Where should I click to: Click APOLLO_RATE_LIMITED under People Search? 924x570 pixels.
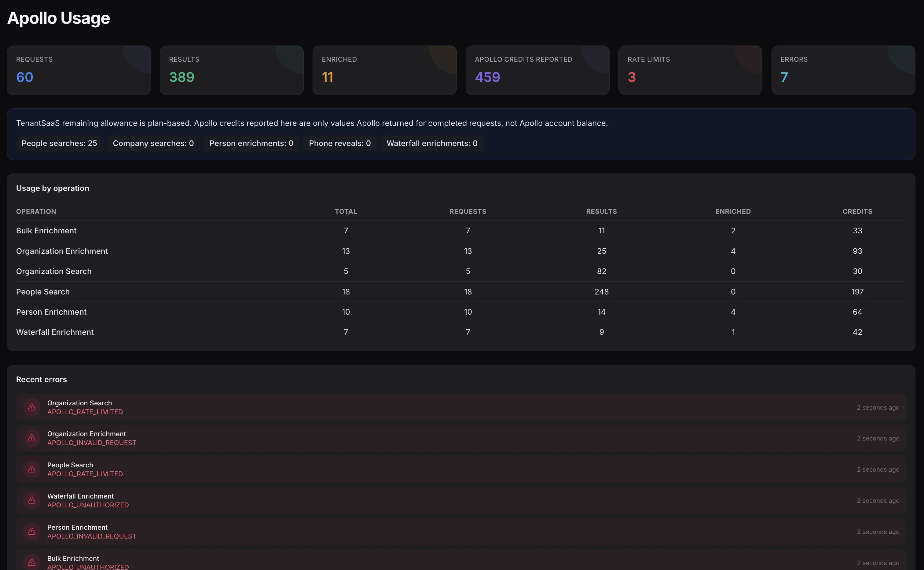click(85, 474)
